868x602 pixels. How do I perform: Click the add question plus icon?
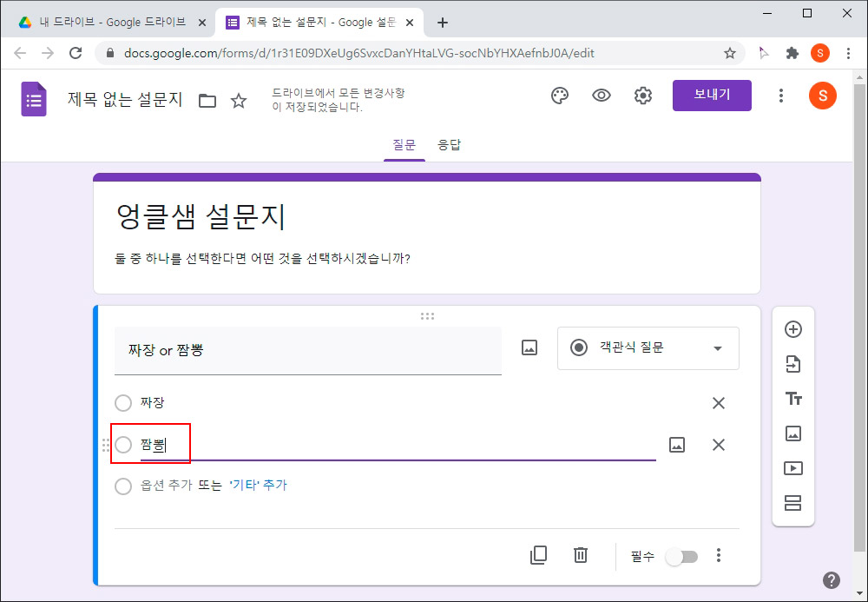coord(792,329)
